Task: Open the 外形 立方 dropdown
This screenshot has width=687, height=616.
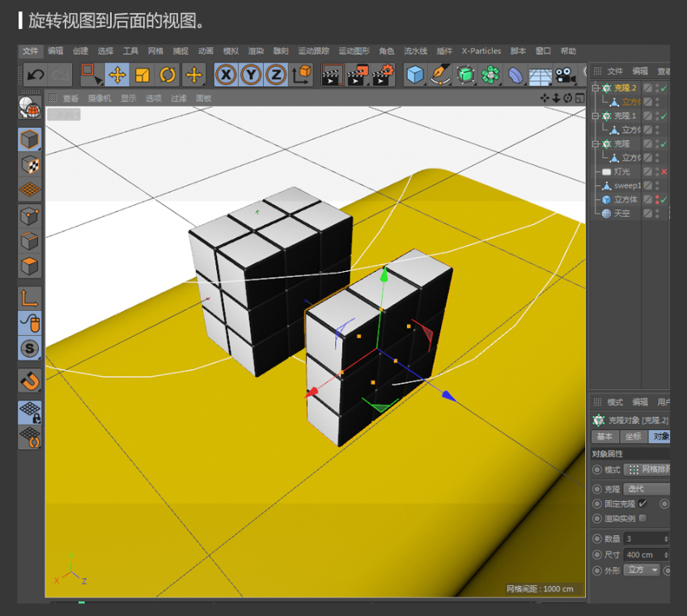Action: [642, 570]
